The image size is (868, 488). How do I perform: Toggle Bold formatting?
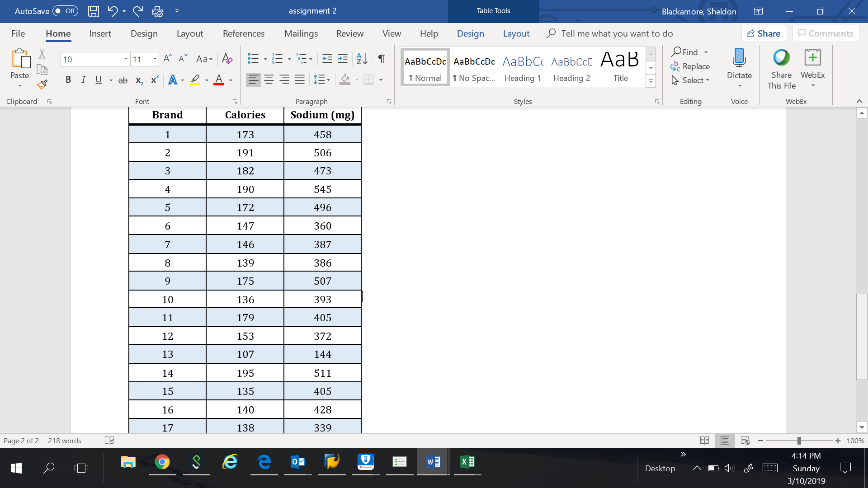(x=68, y=80)
